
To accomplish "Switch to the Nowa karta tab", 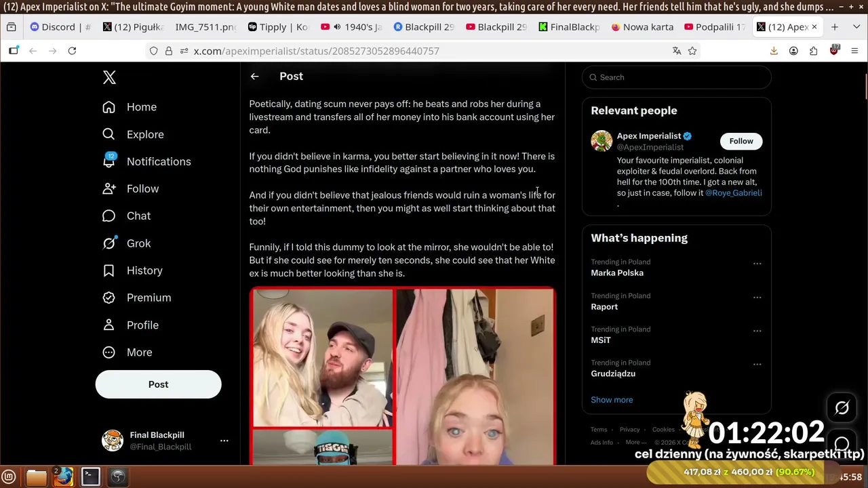I will click(x=642, y=27).
